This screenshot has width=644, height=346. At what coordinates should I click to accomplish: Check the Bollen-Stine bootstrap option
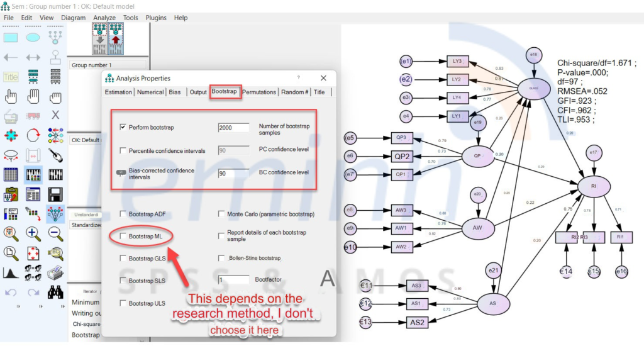(221, 258)
